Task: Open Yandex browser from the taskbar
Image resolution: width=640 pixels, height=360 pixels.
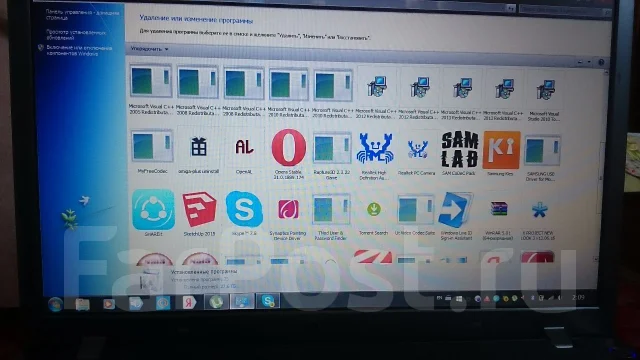Action: (x=189, y=302)
